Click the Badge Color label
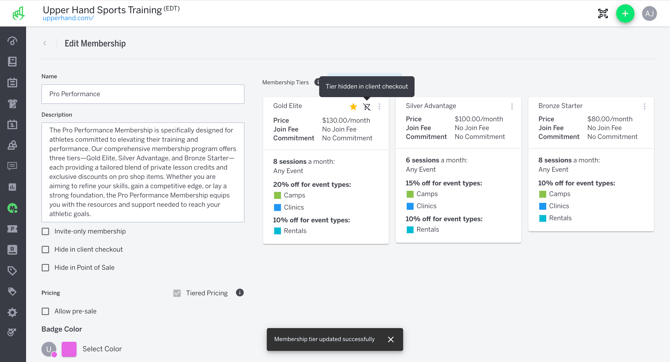Screen dimensions: 670x362 click(62, 329)
